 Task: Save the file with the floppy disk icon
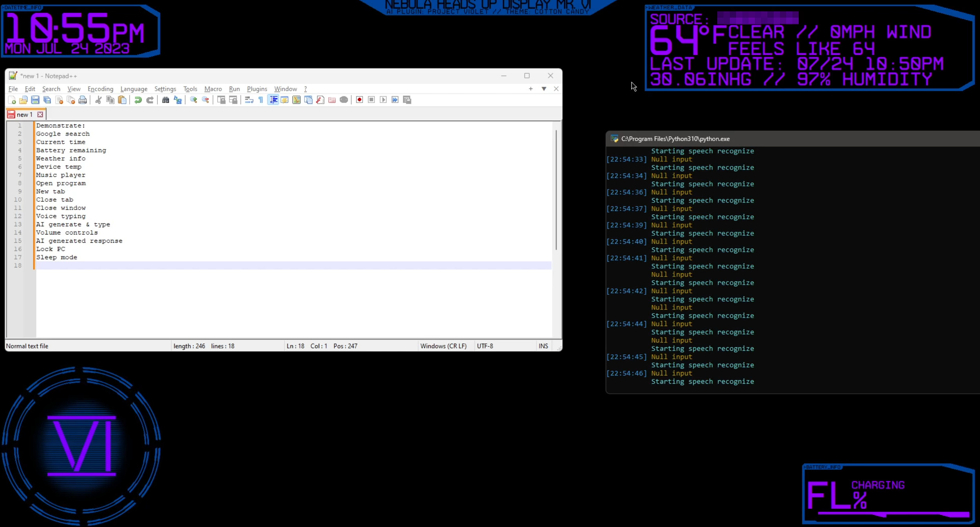[x=35, y=100]
